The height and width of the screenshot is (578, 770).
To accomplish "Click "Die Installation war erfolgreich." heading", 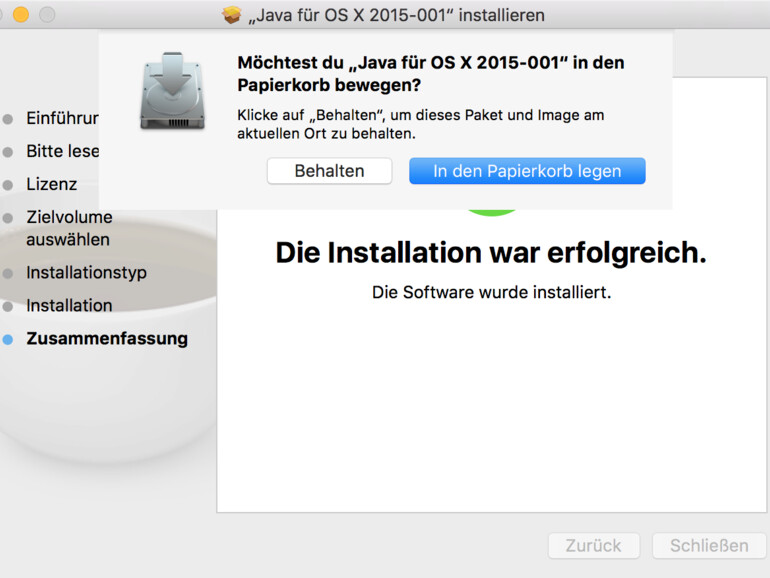I will 491,253.
